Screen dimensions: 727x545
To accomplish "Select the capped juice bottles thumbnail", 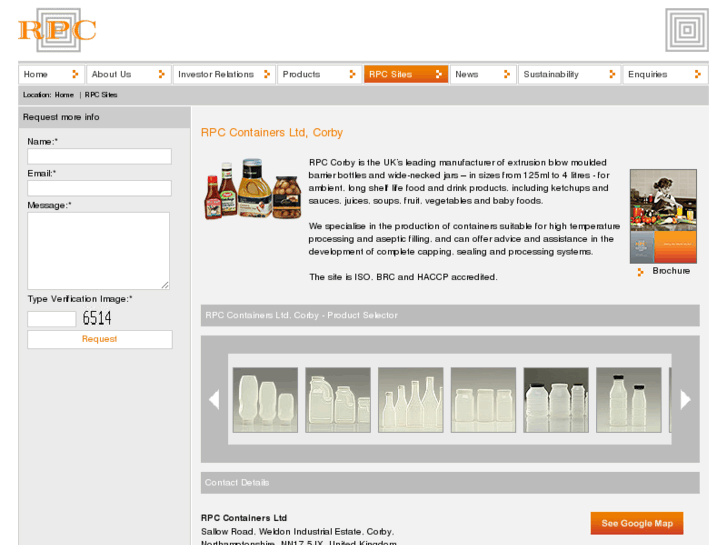I will pyautogui.click(x=629, y=400).
